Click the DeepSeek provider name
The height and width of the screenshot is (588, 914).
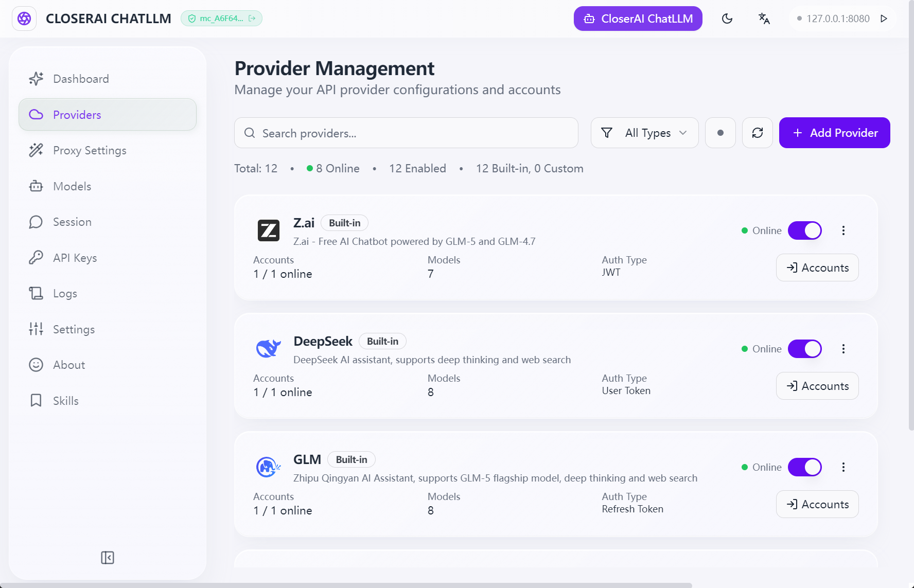point(323,341)
